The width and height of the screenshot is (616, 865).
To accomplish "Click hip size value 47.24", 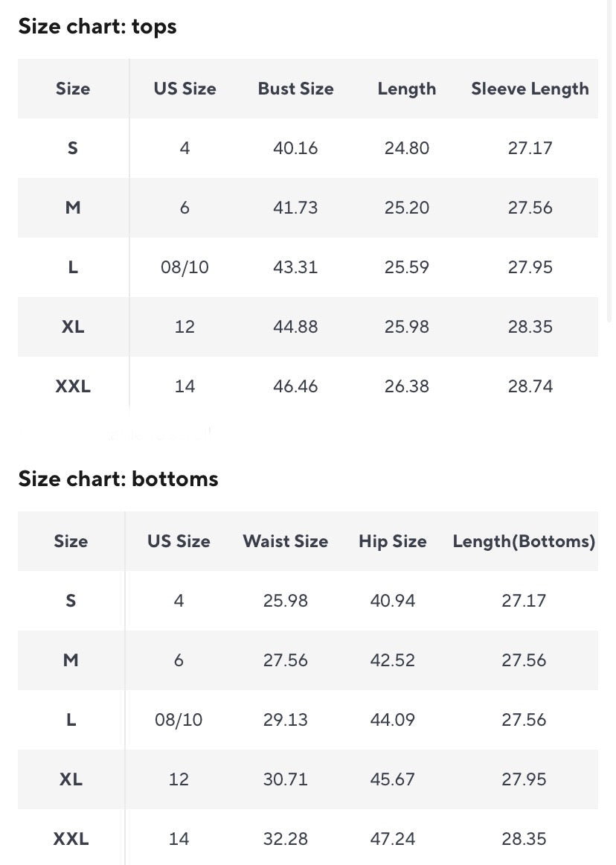I will (x=392, y=839).
